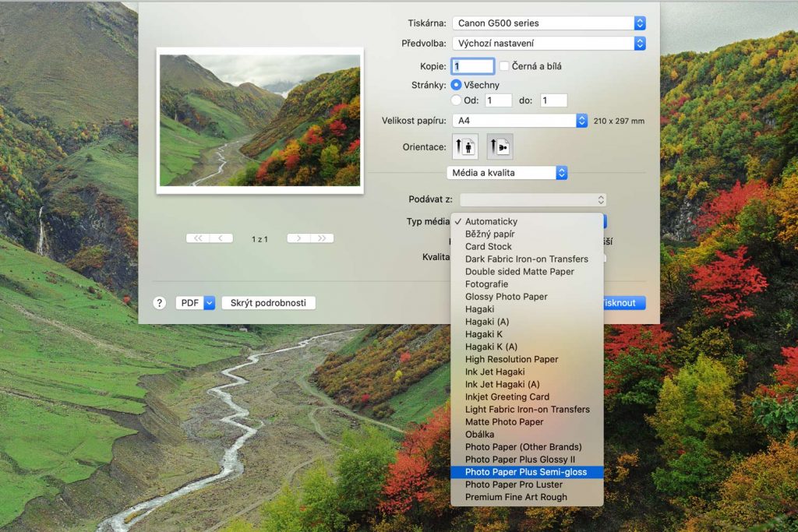Select the Od page range radio button

tap(457, 100)
